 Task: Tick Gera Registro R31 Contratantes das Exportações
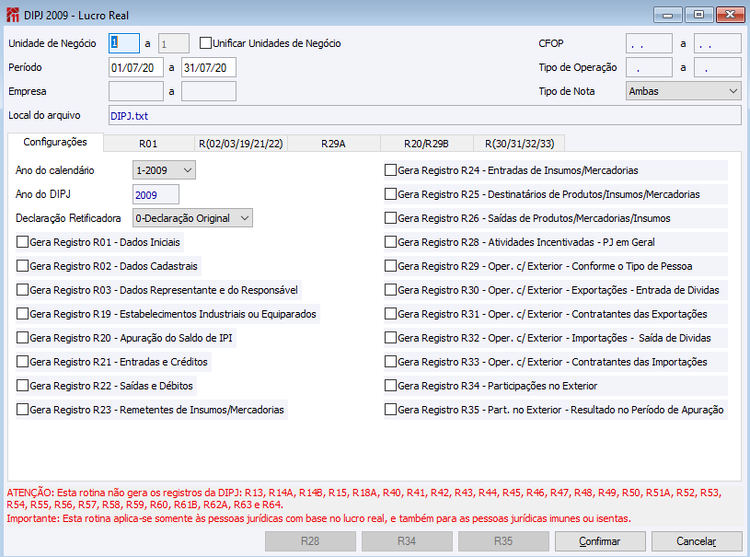point(391,314)
